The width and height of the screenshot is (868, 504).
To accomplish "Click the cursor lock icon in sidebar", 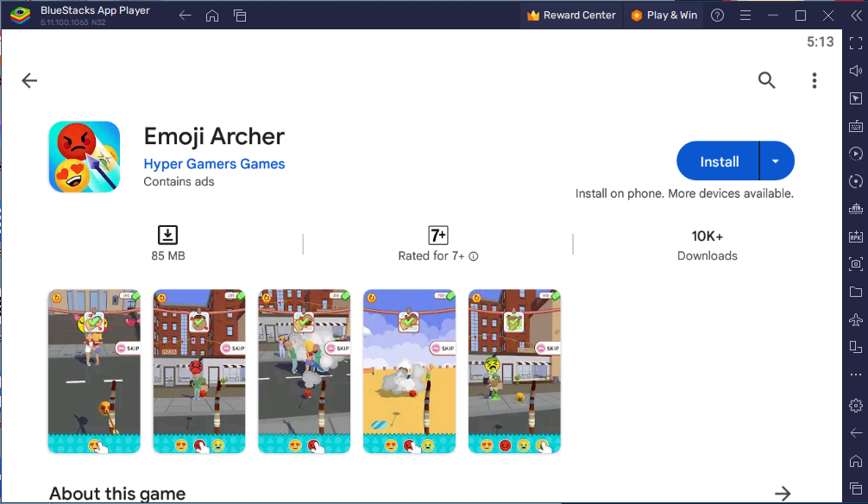I will tap(856, 98).
